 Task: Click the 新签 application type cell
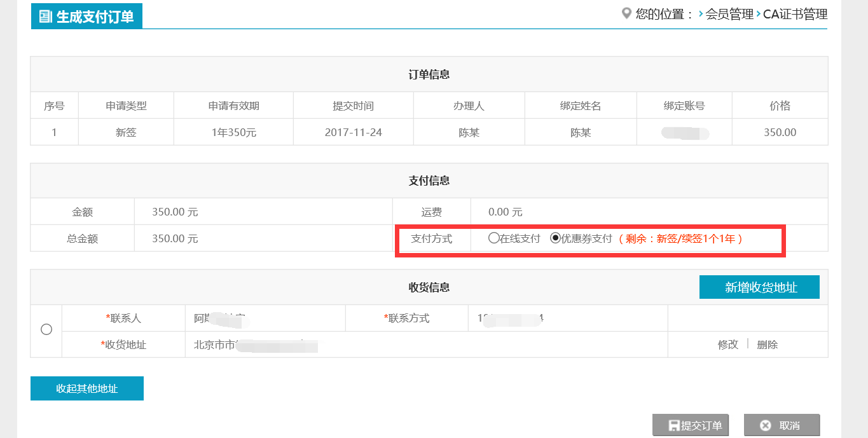(x=126, y=133)
